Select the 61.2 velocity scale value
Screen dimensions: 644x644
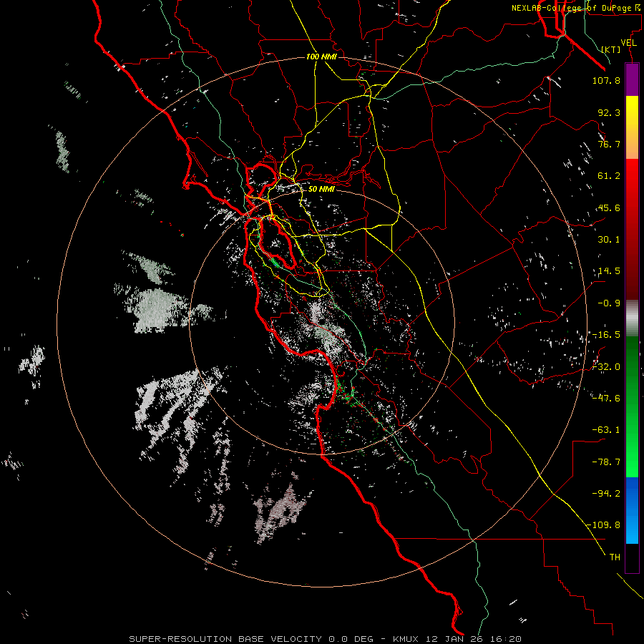[609, 176]
